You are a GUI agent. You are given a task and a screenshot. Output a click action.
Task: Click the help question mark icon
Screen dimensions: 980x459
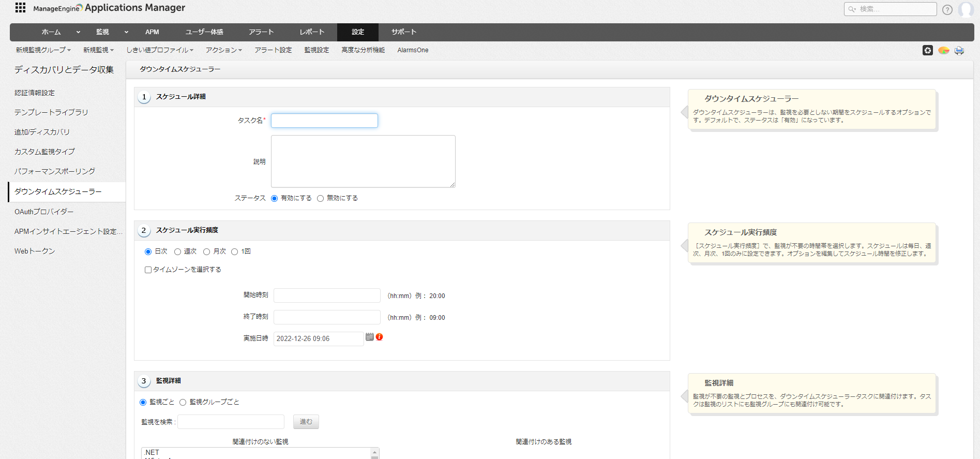point(947,10)
